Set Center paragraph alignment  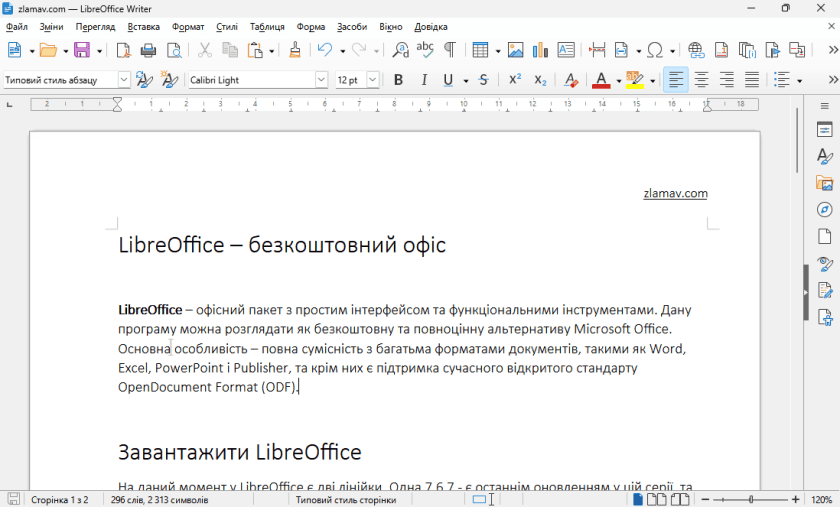(701, 80)
